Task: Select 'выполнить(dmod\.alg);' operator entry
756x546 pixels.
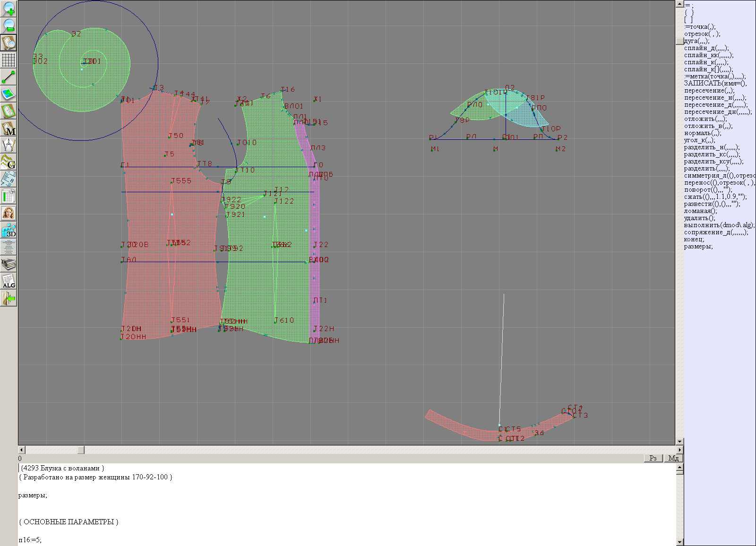Action: pyautogui.click(x=719, y=225)
